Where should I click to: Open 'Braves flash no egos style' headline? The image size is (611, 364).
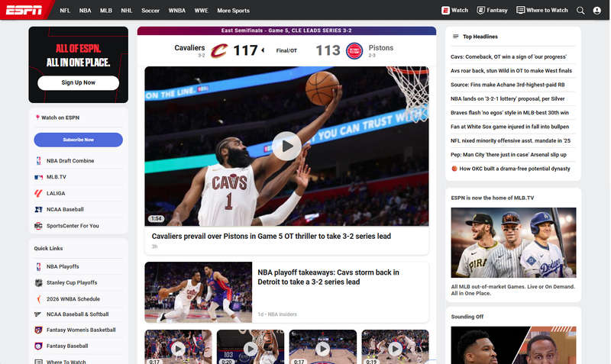(509, 113)
